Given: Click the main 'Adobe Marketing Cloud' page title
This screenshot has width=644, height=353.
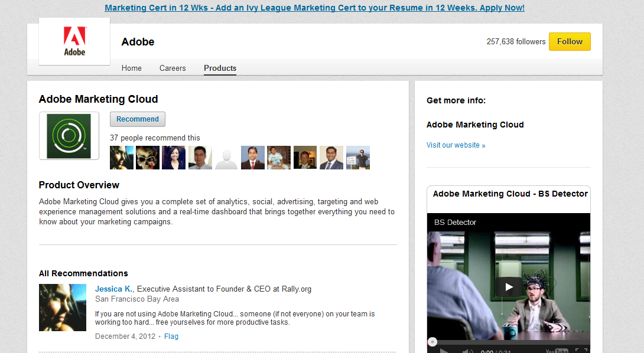Looking at the screenshot, I should (x=99, y=99).
